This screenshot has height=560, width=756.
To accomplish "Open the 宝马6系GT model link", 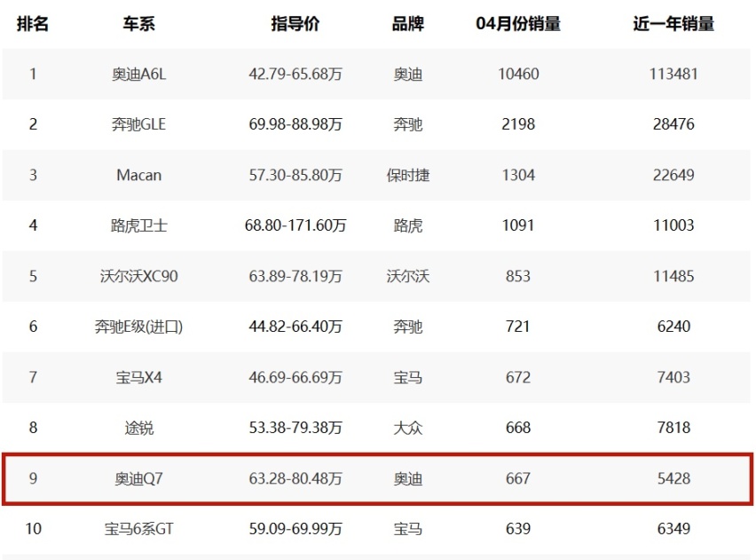I will pyautogui.click(x=138, y=529).
